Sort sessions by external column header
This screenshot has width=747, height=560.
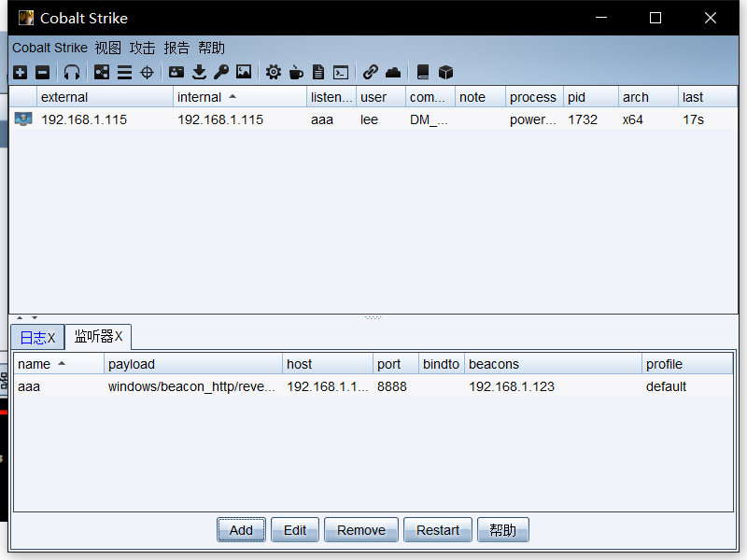point(105,97)
